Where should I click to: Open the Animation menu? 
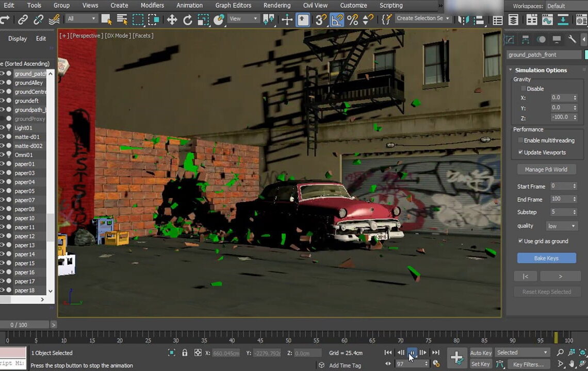point(189,5)
